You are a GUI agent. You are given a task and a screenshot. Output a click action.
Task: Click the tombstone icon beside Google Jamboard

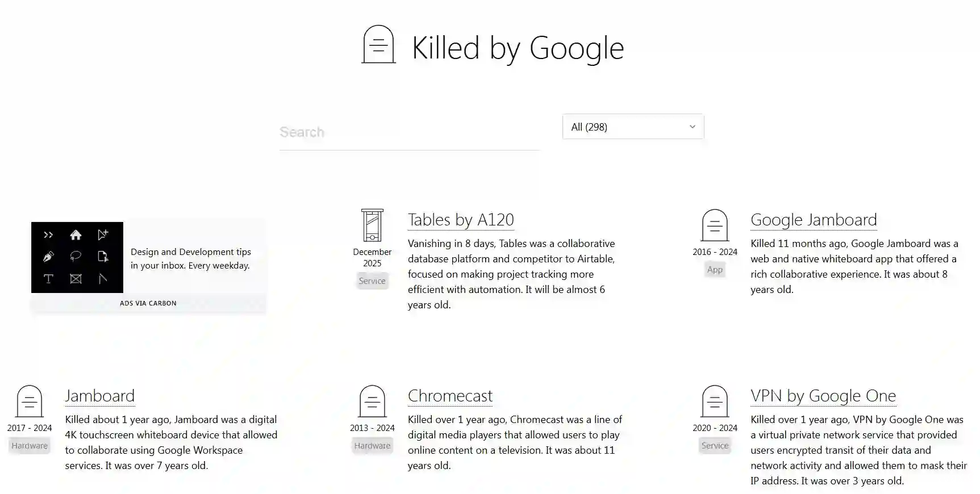click(715, 225)
